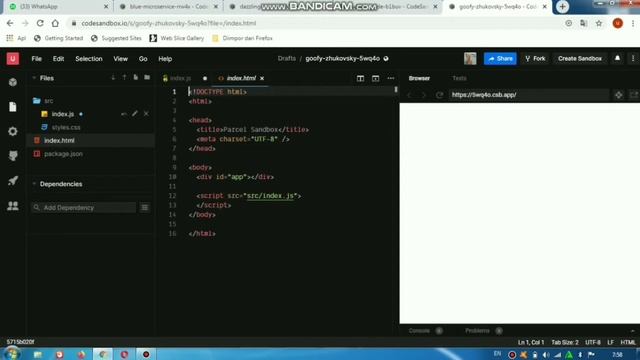The width and height of the screenshot is (640, 360).
Task: Open the GitHub sidebar icon
Action: click(x=13, y=156)
